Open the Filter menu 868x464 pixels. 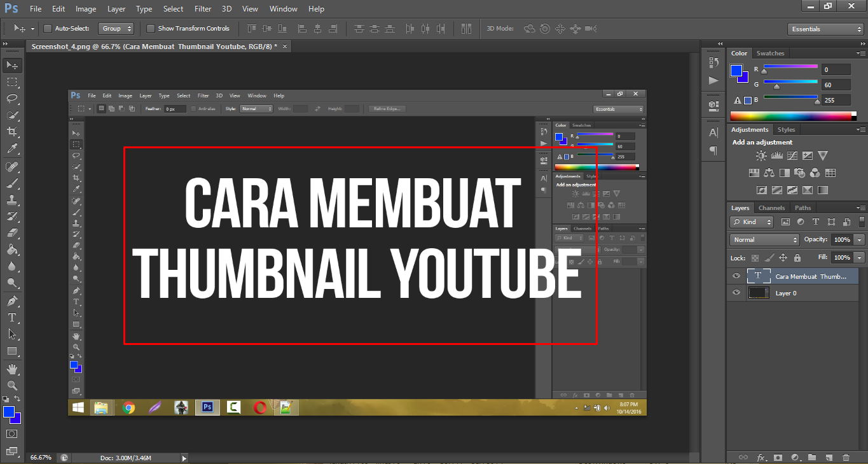coord(202,8)
